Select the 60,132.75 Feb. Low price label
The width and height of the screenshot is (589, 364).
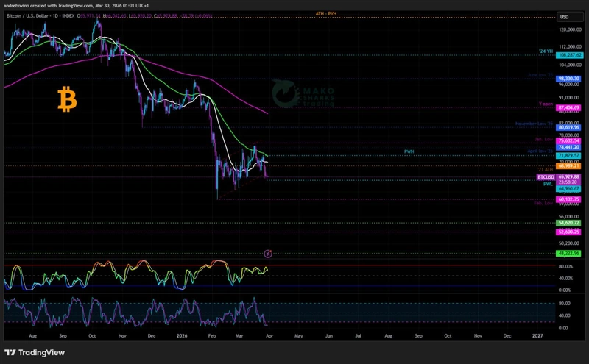pos(570,199)
